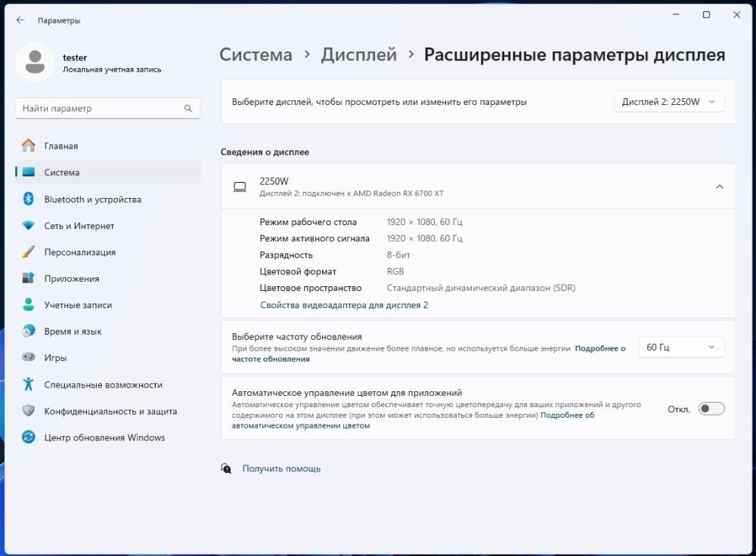Click the Локальная учетная запись label
This screenshot has height=556, width=756.
(x=112, y=69)
